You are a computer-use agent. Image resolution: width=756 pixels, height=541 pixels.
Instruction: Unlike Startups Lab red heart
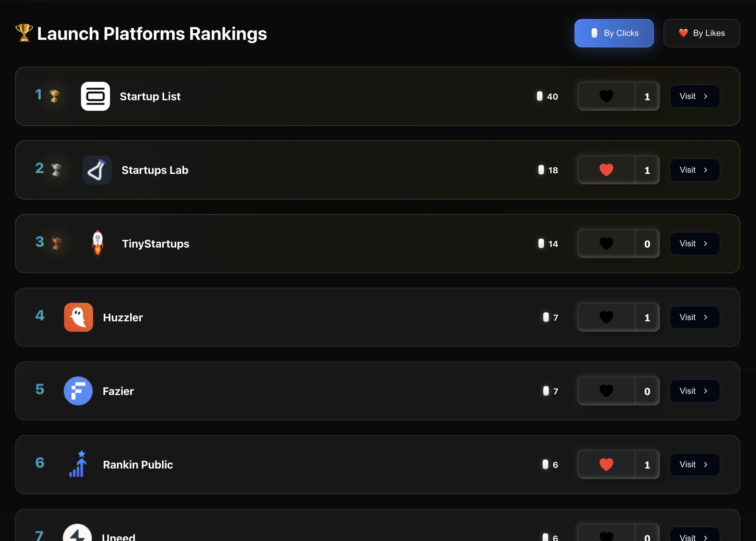pos(606,170)
